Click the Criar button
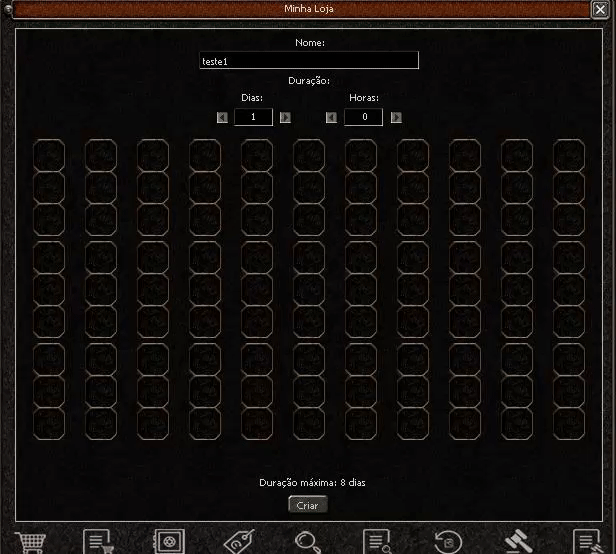The height and width of the screenshot is (554, 616). tap(308, 505)
